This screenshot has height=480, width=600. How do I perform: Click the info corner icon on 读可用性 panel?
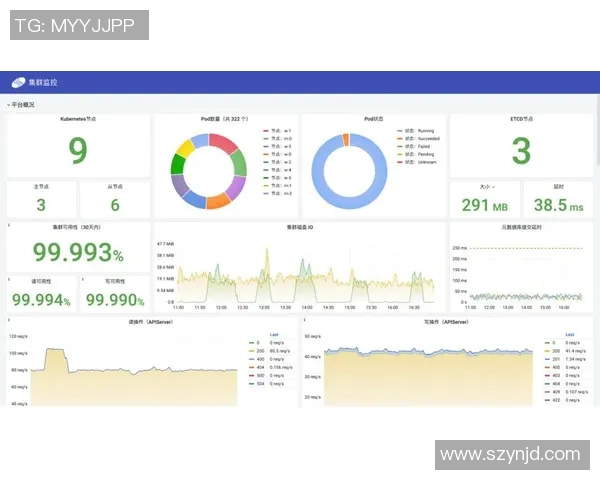click(x=9, y=280)
